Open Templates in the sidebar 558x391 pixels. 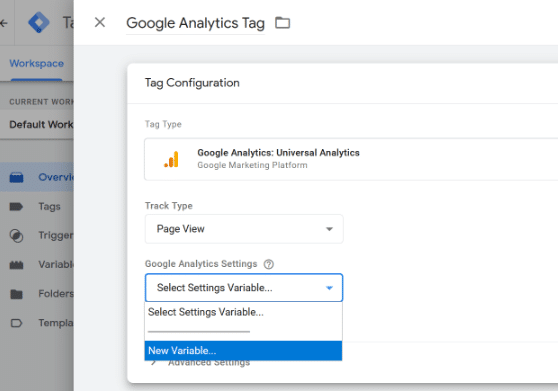(x=37, y=323)
